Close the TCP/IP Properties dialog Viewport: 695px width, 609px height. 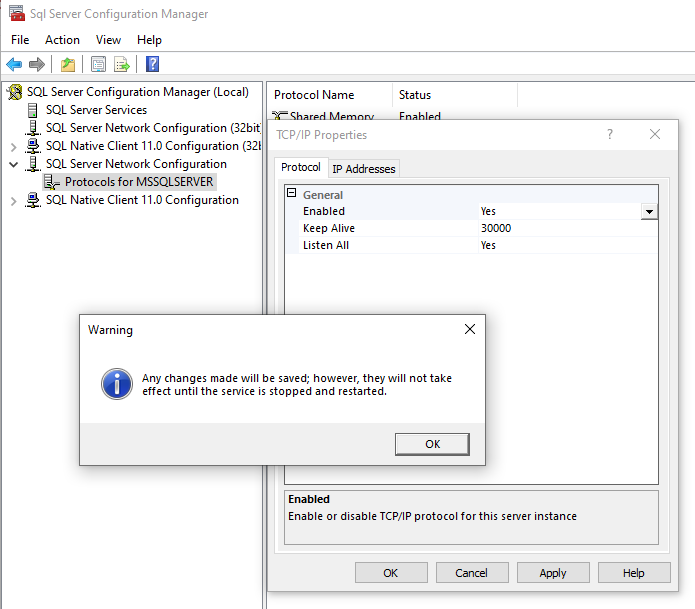tap(655, 134)
